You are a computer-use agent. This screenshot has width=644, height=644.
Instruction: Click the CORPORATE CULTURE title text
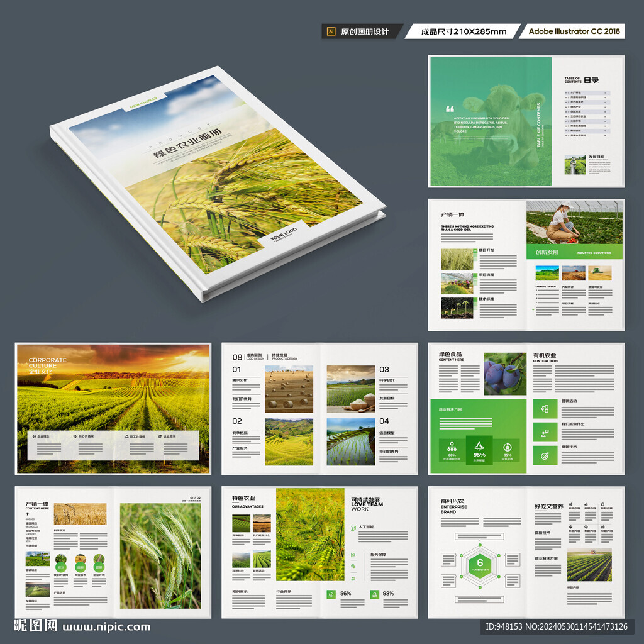[x=47, y=363]
